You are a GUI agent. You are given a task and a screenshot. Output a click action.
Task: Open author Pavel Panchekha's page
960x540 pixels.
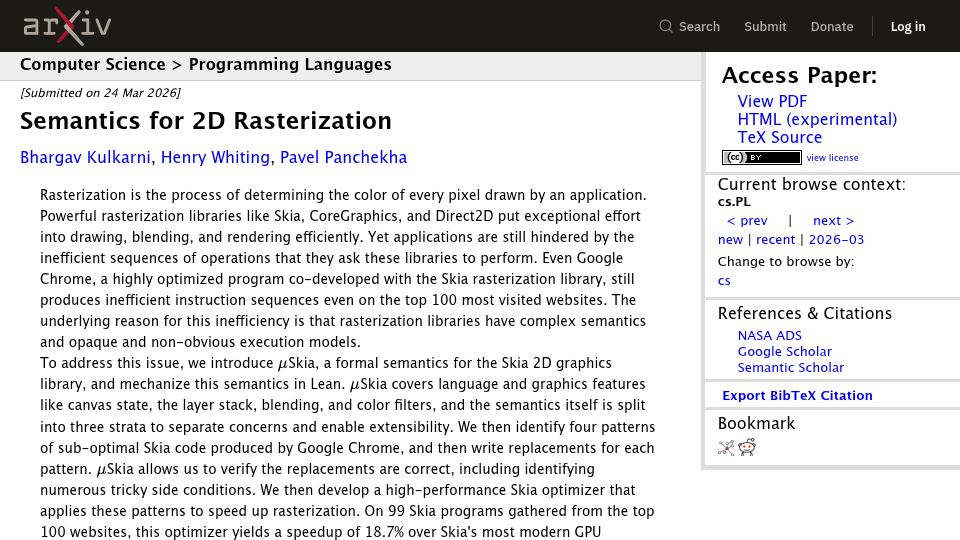coord(343,157)
